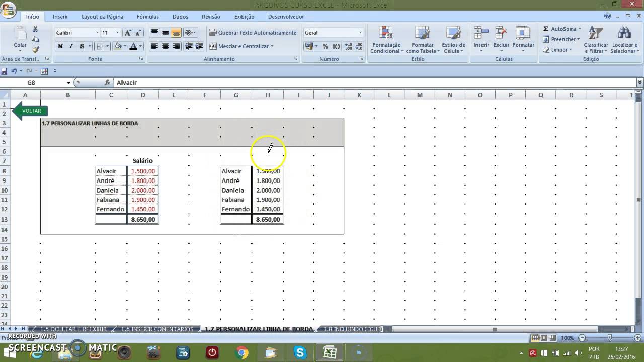Image resolution: width=644 pixels, height=362 pixels.
Task: Click the Office button orb
Action: coord(8,10)
